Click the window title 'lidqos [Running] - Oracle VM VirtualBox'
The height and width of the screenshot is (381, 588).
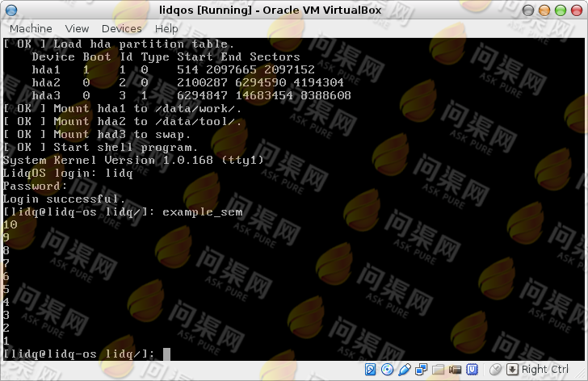click(x=270, y=10)
